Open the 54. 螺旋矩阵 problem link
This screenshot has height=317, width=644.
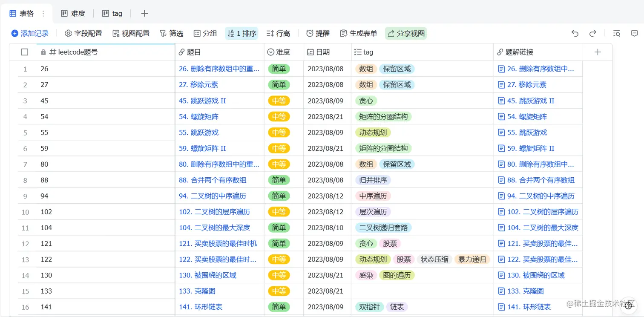click(199, 117)
